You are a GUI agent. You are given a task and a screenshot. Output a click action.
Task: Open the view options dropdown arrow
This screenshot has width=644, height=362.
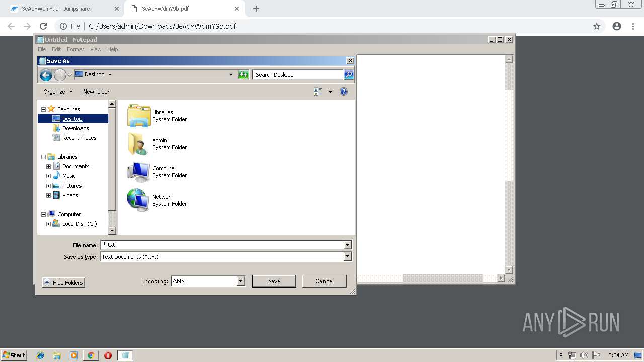pos(330,92)
